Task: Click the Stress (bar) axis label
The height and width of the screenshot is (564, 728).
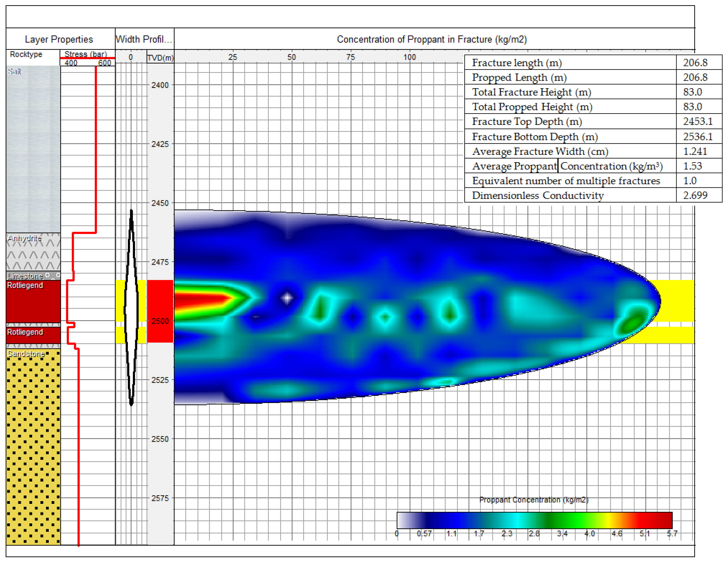Action: point(86,54)
